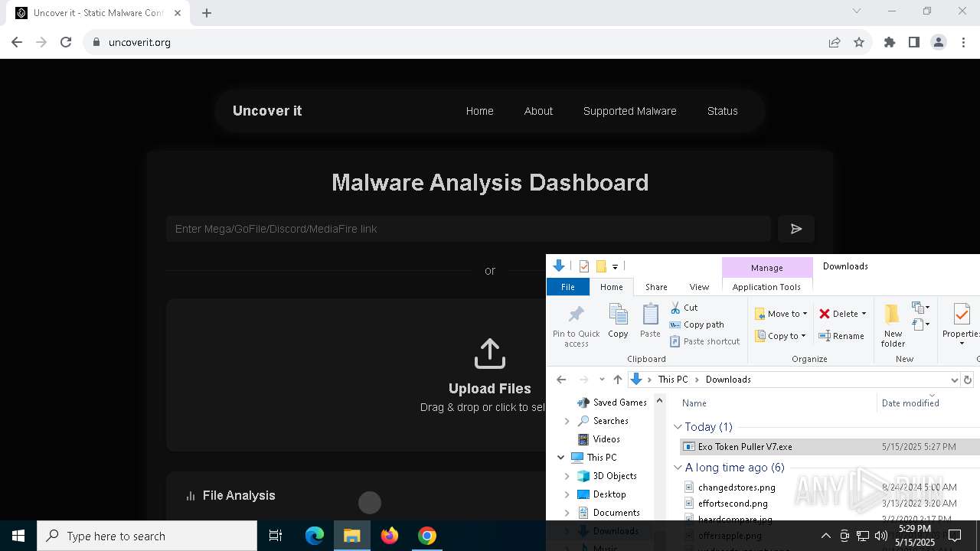The image size is (980, 551).
Task: Select Videos in navigation tree
Action: [606, 439]
